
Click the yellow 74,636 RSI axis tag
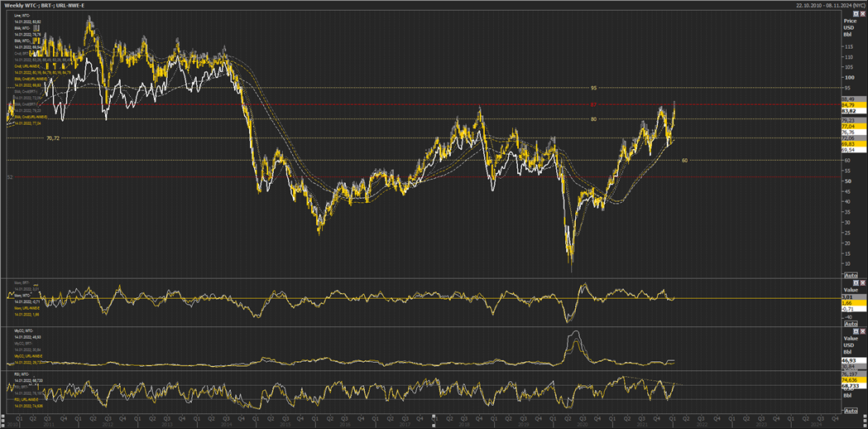(x=854, y=379)
